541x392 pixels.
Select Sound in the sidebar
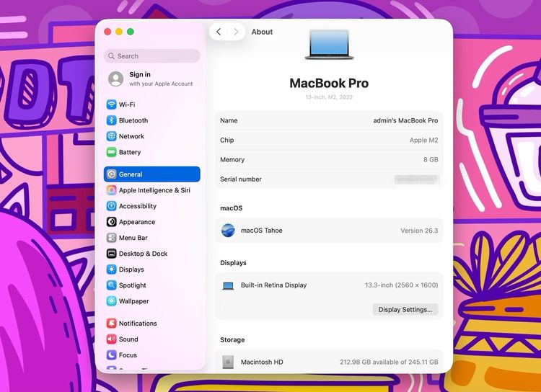151,339
